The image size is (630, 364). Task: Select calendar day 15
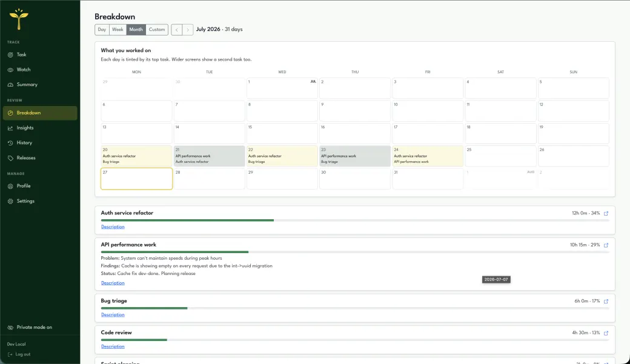point(282,133)
